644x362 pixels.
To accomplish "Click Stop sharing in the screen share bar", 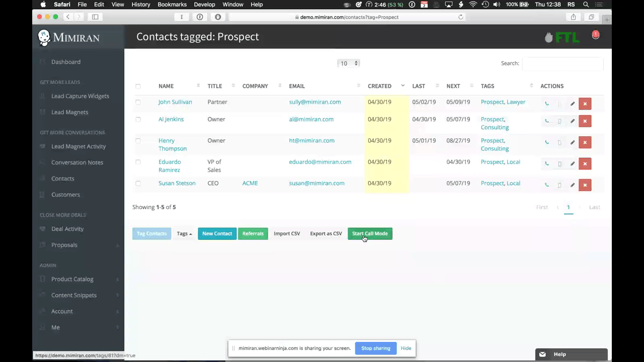I will click(x=376, y=348).
